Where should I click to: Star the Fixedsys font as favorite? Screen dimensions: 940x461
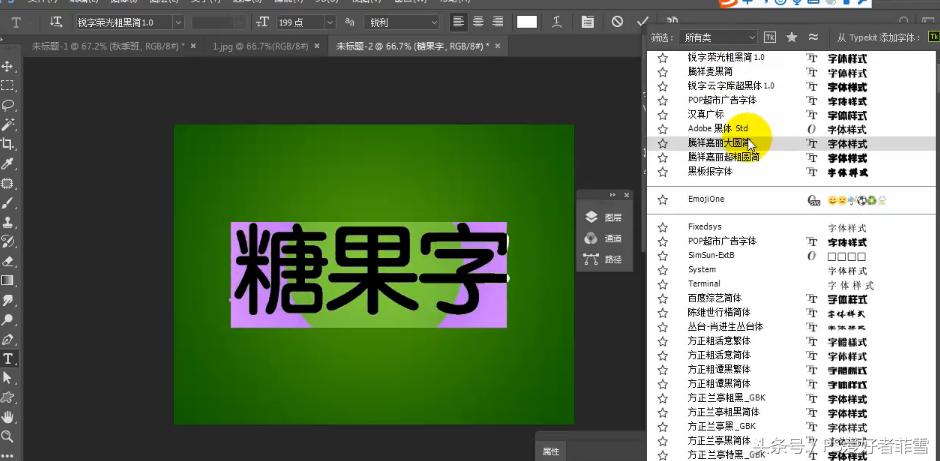tap(662, 228)
